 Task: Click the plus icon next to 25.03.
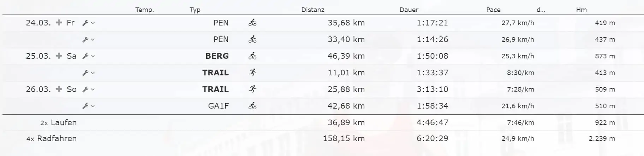pos(59,56)
